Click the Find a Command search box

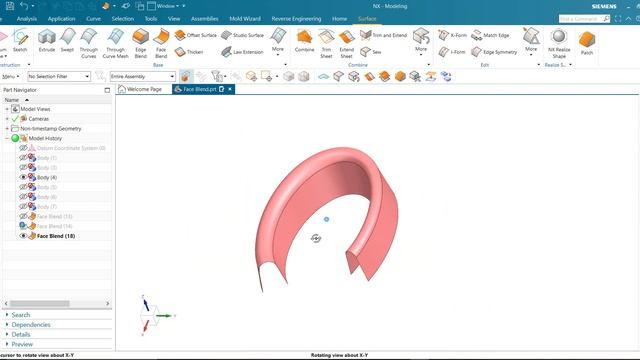coord(584,19)
